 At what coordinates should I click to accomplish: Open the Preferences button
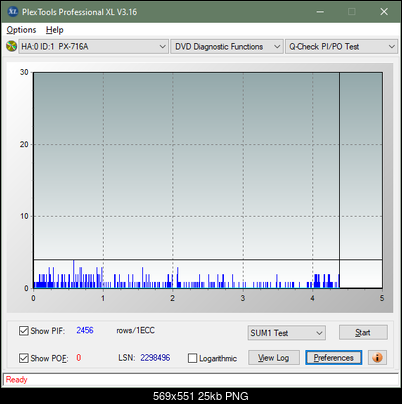pyautogui.click(x=334, y=358)
